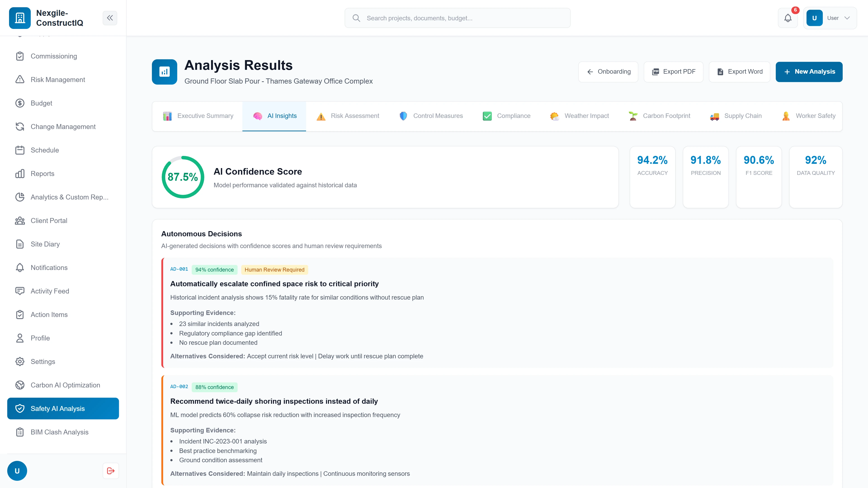Open Budget via the dollar icon
868x488 pixels.
19,103
